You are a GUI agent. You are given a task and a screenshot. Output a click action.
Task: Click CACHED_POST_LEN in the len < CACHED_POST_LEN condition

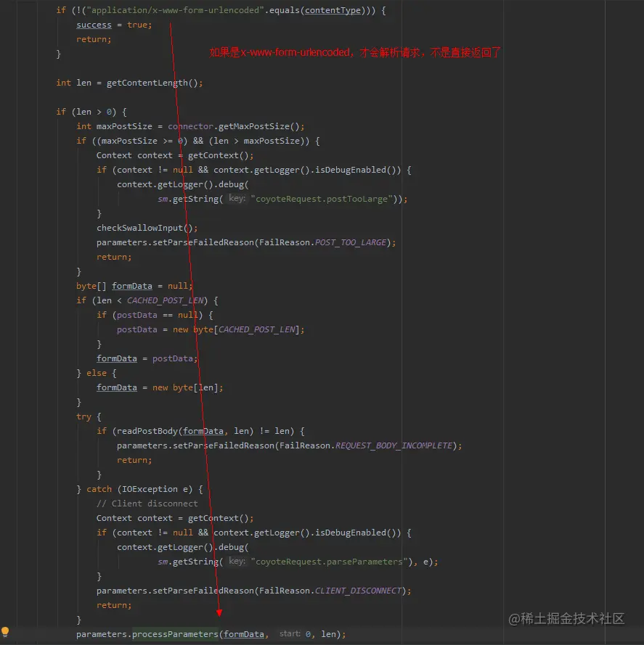tap(165, 300)
